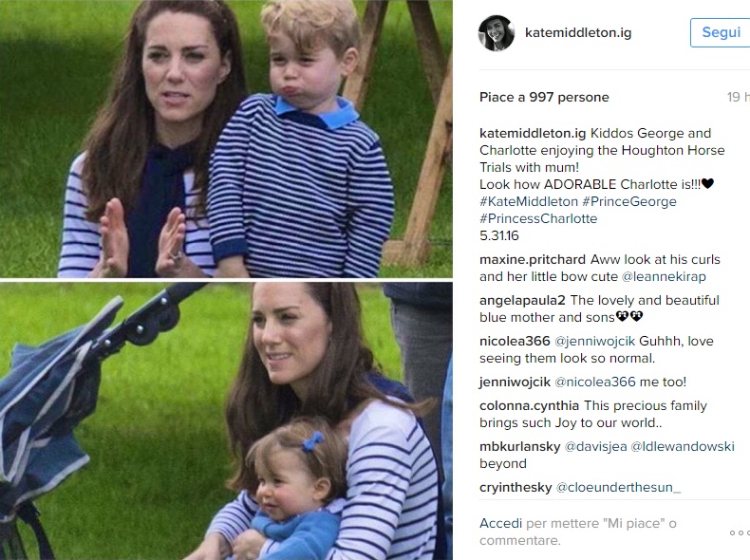Open the @leannekirap mention
Image resolution: width=750 pixels, height=560 pixels.
[x=664, y=277]
